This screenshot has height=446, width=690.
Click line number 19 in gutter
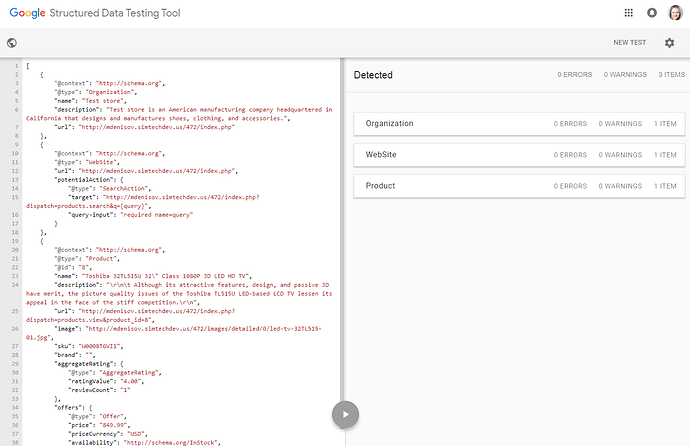click(x=15, y=241)
